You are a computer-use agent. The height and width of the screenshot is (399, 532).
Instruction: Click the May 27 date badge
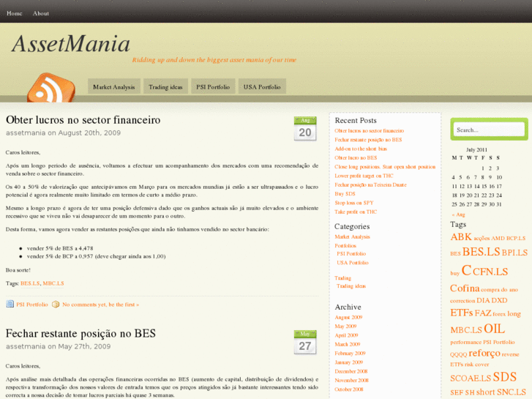coord(305,343)
